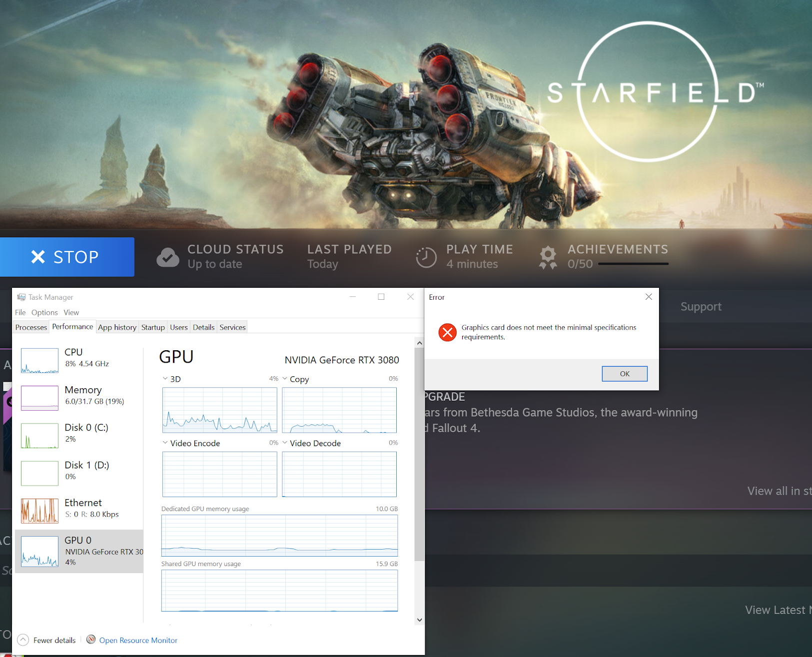The image size is (812, 657).
Task: Stop the running Starfield game
Action: 67,257
